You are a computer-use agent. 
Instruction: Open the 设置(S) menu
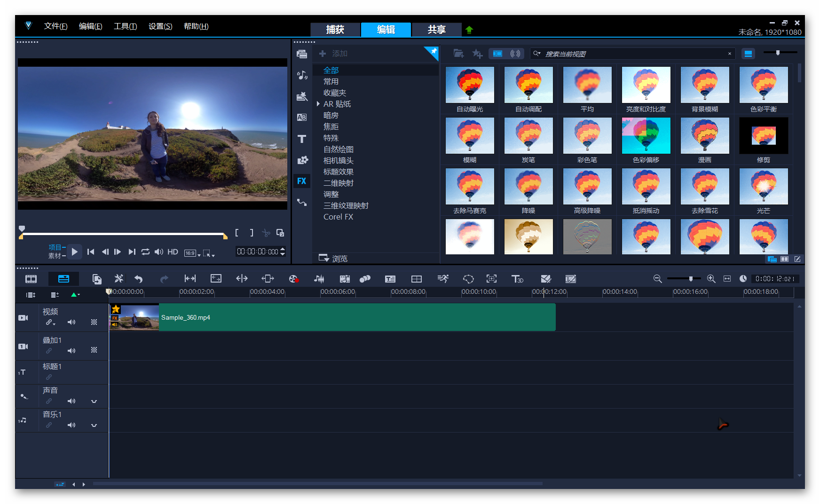tap(160, 26)
